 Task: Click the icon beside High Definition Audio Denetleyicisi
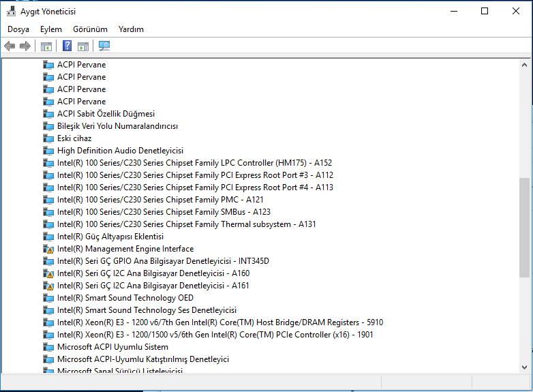pos(48,151)
